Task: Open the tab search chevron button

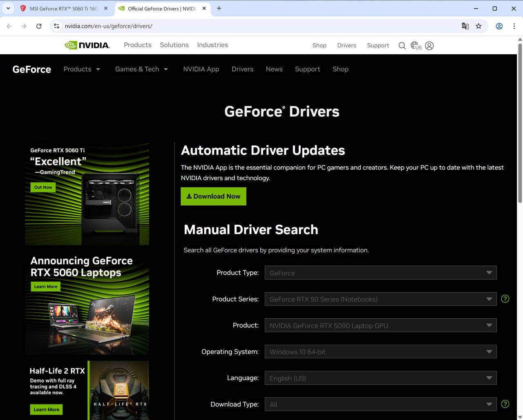Action: click(x=8, y=8)
